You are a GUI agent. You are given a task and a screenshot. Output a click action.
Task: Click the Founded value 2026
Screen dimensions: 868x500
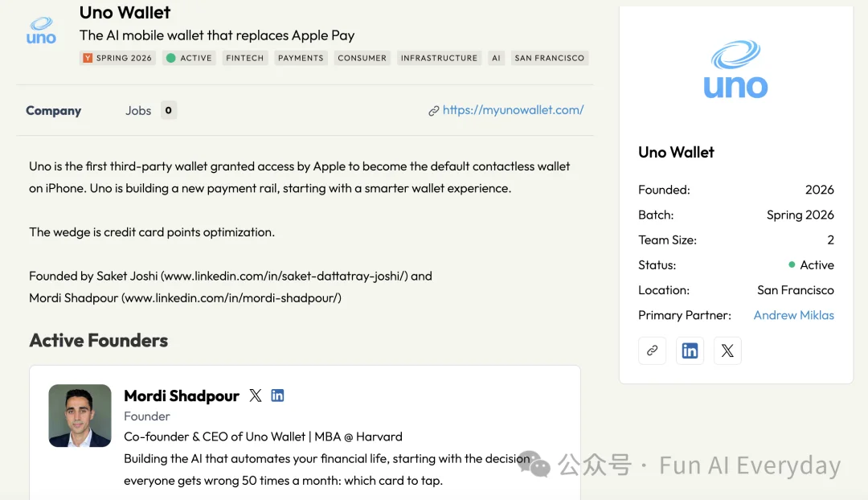click(x=819, y=190)
